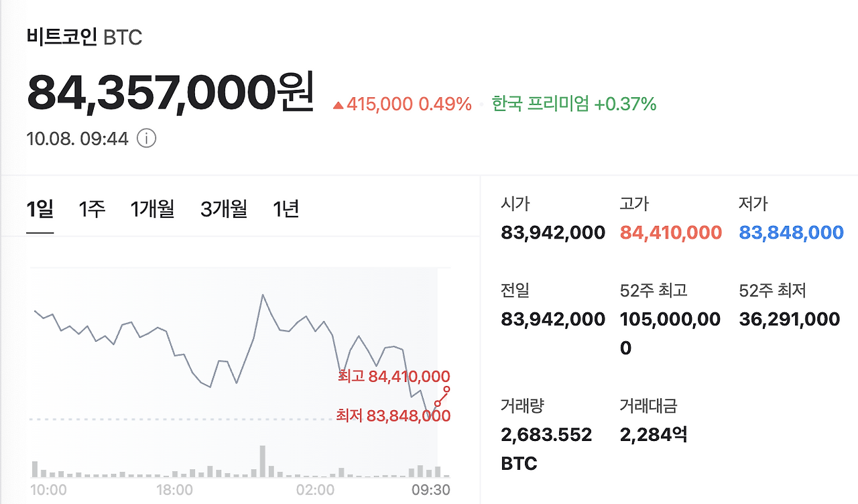Select the current price 84,357,000원
Screen dimensions: 858x504
[170, 91]
